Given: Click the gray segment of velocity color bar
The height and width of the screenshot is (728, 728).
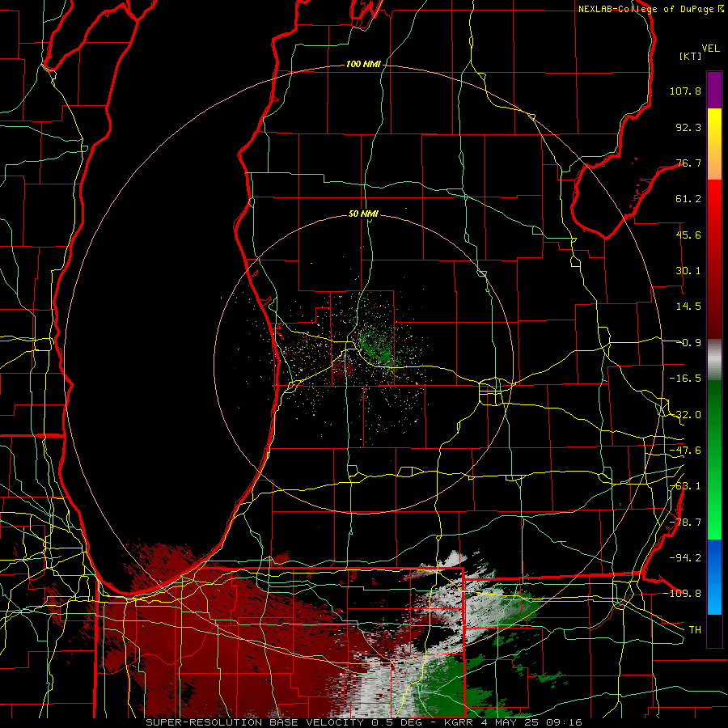Looking at the screenshot, I should pyautogui.click(x=714, y=360).
